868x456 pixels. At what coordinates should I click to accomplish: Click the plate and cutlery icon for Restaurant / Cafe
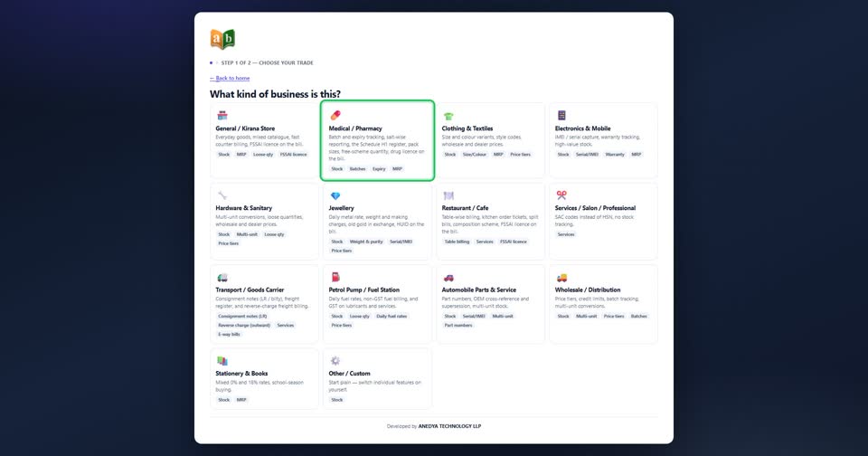tap(448, 195)
